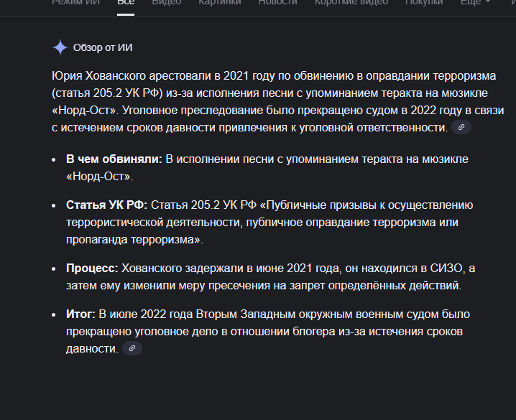Open the Короткие видео tab
This screenshot has width=516, height=420.
tap(351, 3)
